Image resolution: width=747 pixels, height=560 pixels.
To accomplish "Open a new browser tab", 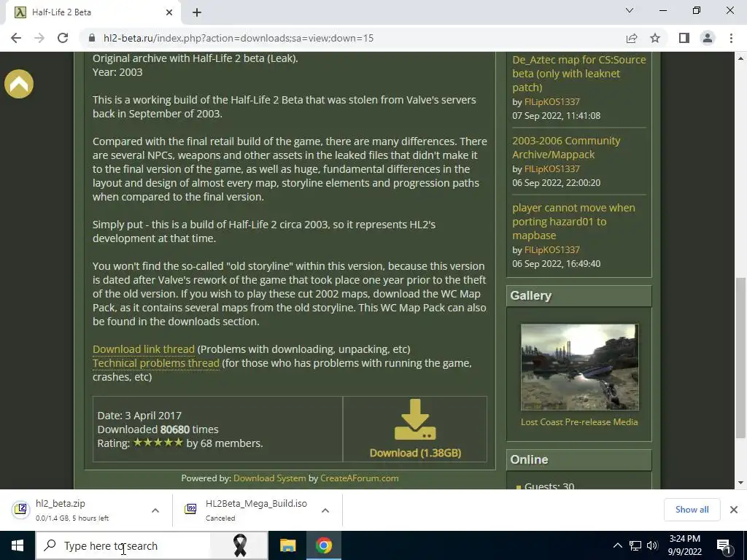I will click(197, 12).
